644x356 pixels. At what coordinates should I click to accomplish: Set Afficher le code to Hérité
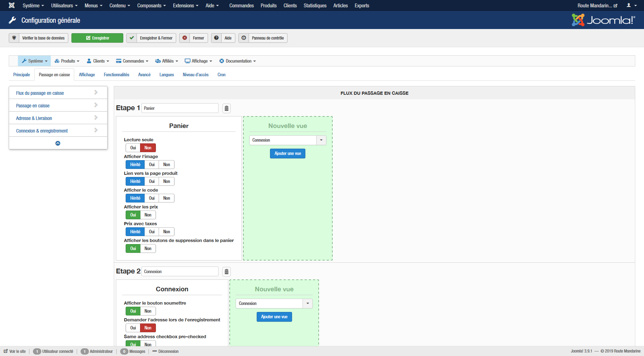pyautogui.click(x=135, y=198)
